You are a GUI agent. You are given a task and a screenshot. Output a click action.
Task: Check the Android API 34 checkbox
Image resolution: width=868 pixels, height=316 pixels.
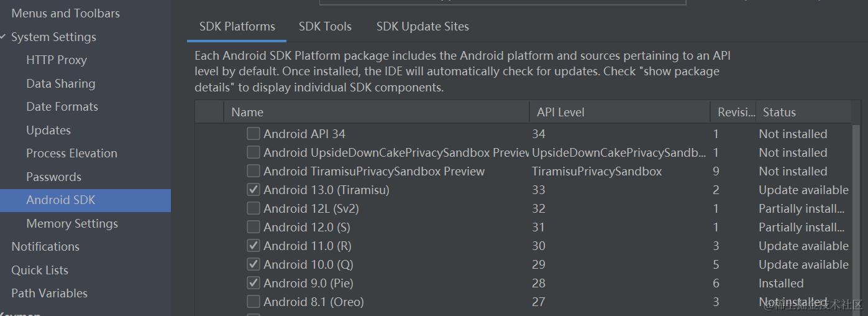pyautogui.click(x=254, y=134)
